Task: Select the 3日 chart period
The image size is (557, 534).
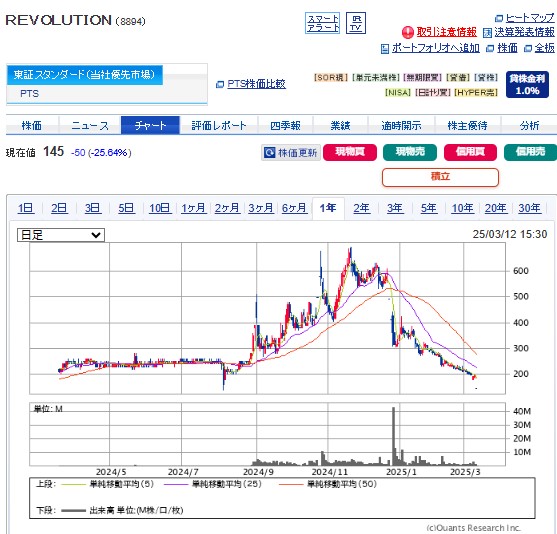Action: pyautogui.click(x=93, y=208)
